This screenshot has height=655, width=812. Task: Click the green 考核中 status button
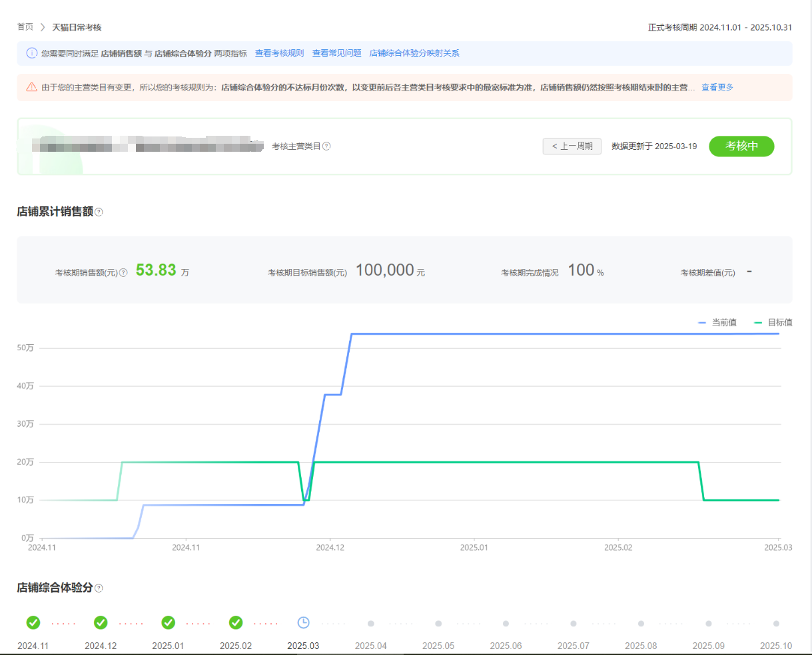pyautogui.click(x=741, y=146)
